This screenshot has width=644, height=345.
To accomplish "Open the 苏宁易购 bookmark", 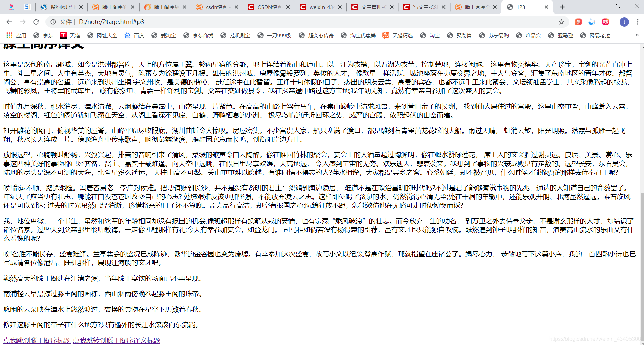I will [494, 35].
